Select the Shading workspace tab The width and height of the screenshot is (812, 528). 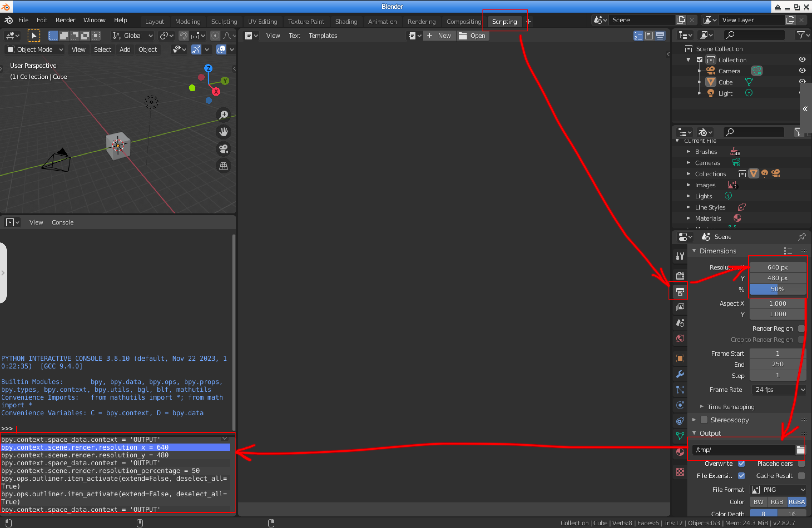[346, 22]
